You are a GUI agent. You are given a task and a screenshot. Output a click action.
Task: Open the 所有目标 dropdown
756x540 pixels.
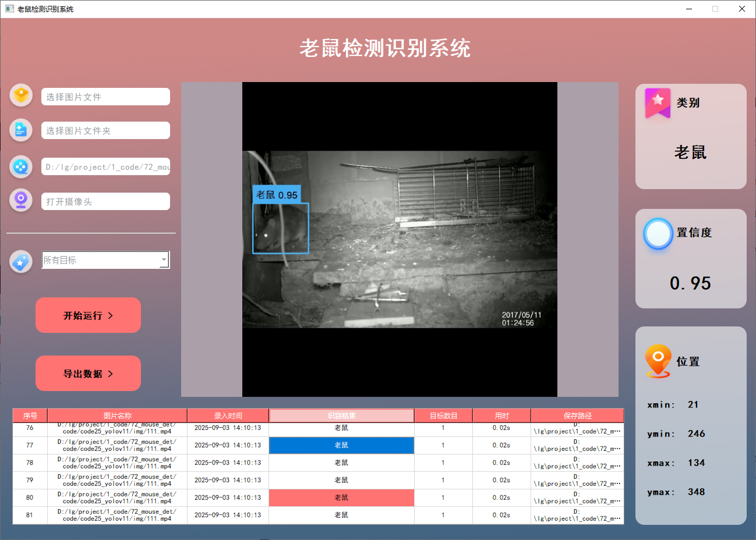click(105, 260)
